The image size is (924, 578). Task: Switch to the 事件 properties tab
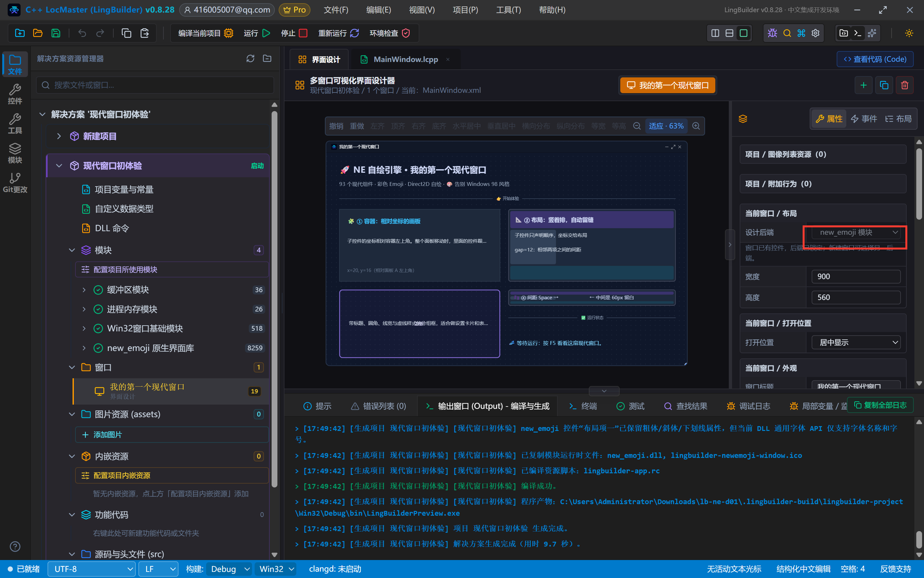point(864,119)
